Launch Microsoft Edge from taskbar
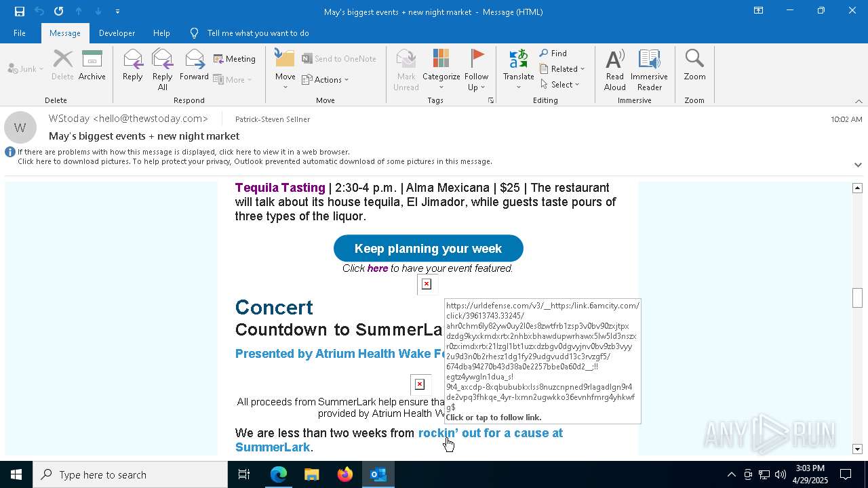Screen dimensions: 868x488 (279, 474)
